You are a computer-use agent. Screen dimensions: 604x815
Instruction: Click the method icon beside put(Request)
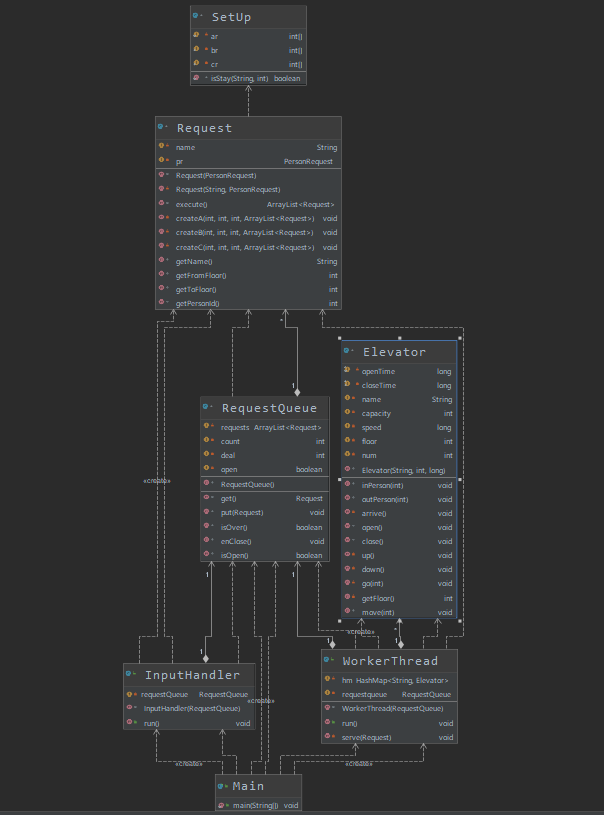[207, 512]
